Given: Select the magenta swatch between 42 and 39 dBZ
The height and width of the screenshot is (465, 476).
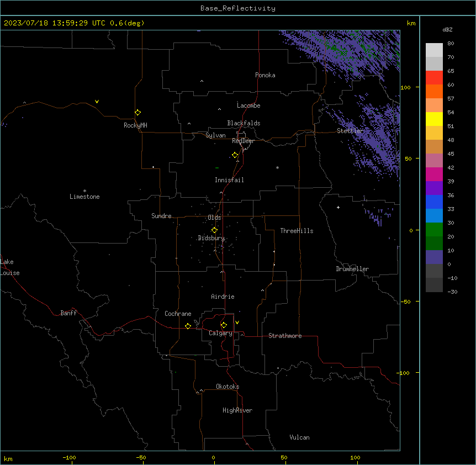Looking at the screenshot, I should click(x=434, y=174).
